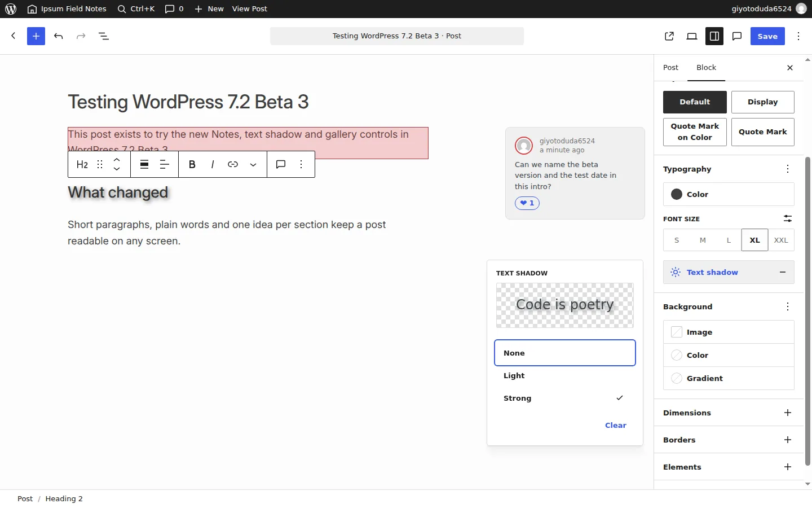Open the editor Options three-dot menu
The image size is (812, 508).
[x=798, y=36]
